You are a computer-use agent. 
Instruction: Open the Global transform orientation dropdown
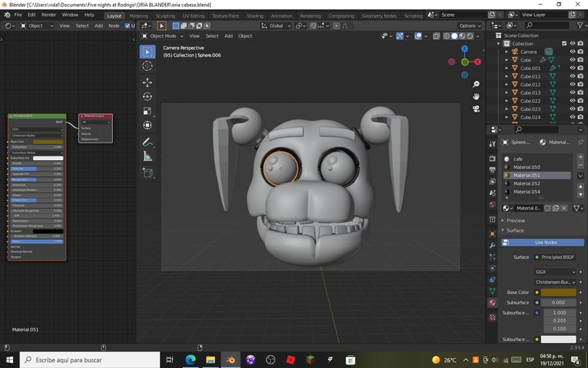tap(276, 26)
